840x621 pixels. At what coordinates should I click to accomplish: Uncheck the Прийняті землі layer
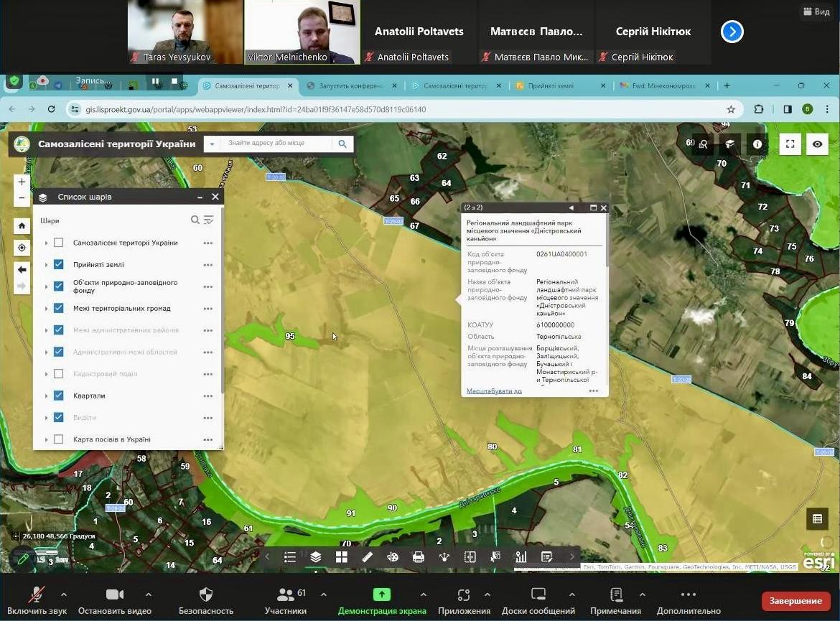tap(59, 265)
